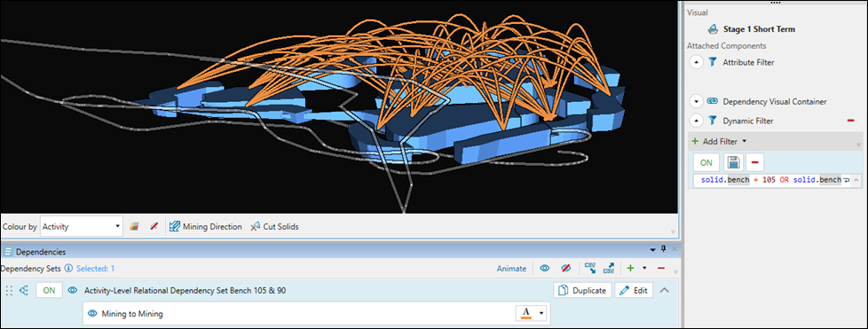
Task: Click the Duplicate button
Action: [583, 290]
